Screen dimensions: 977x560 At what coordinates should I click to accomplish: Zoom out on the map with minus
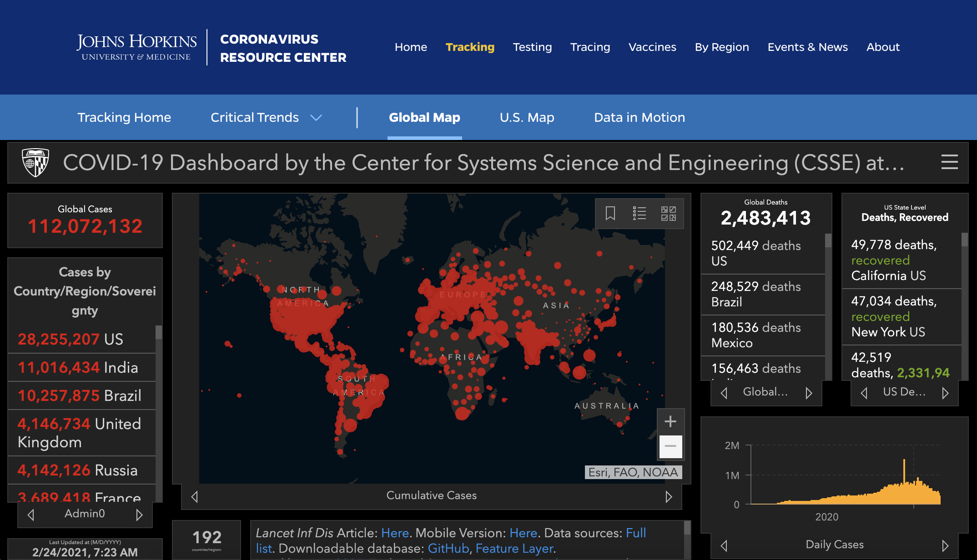[670, 446]
